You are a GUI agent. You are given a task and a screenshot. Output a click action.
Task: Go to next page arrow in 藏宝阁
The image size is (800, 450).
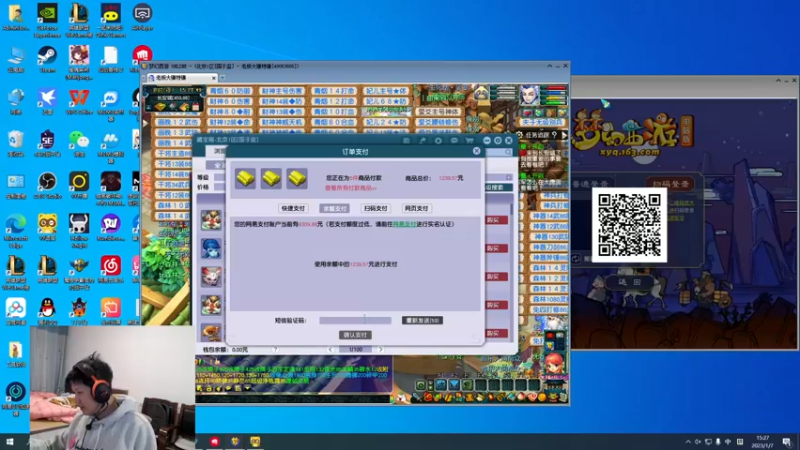(381, 349)
